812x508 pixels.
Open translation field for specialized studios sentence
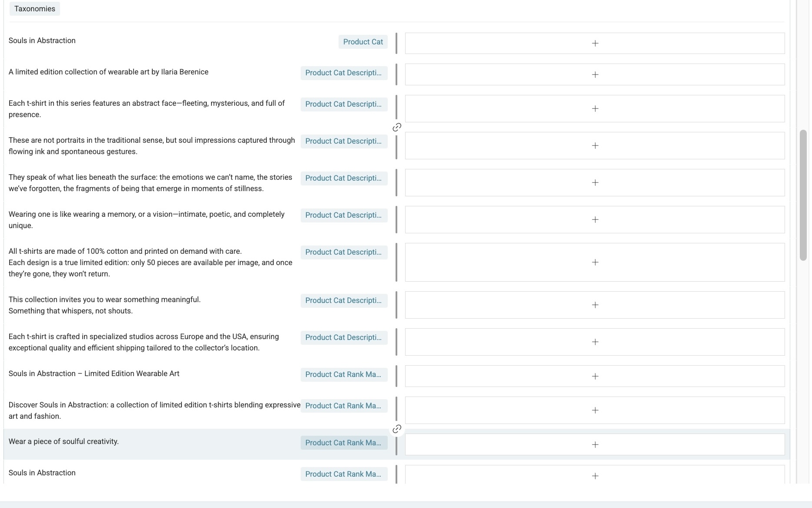(x=595, y=342)
